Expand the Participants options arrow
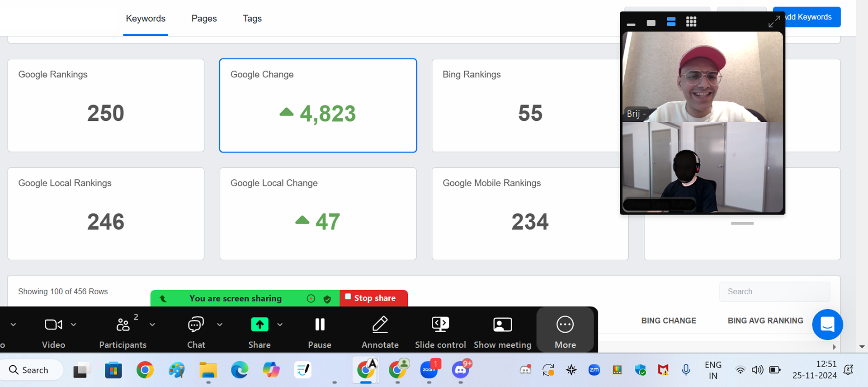 (152, 325)
